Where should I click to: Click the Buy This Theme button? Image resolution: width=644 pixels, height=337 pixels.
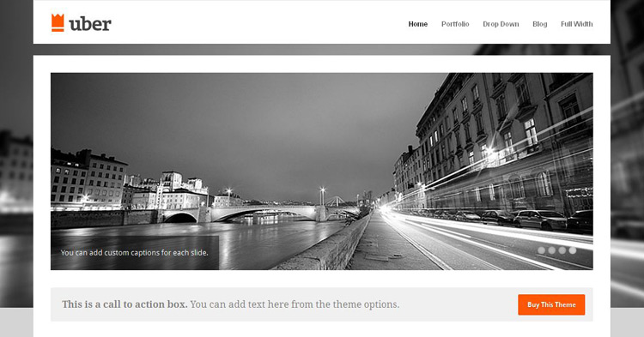551,304
